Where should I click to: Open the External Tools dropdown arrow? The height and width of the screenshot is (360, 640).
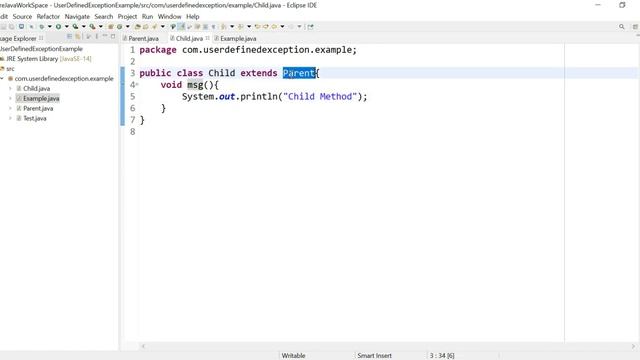(100, 27)
